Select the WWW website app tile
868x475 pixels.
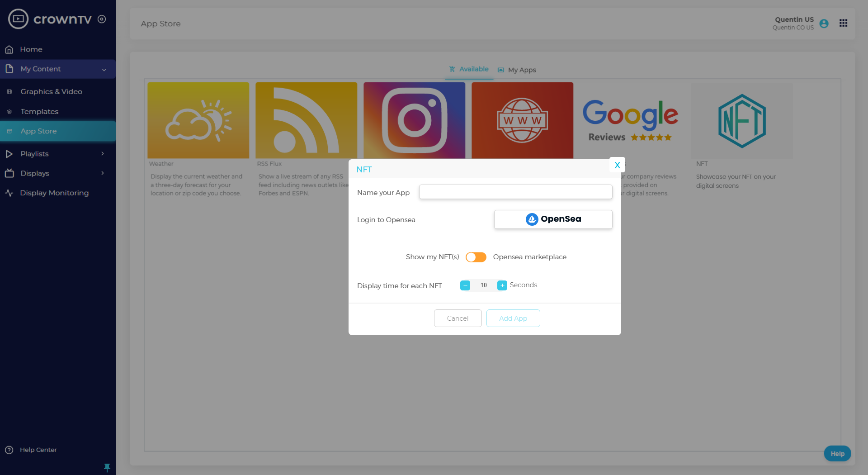(522, 120)
